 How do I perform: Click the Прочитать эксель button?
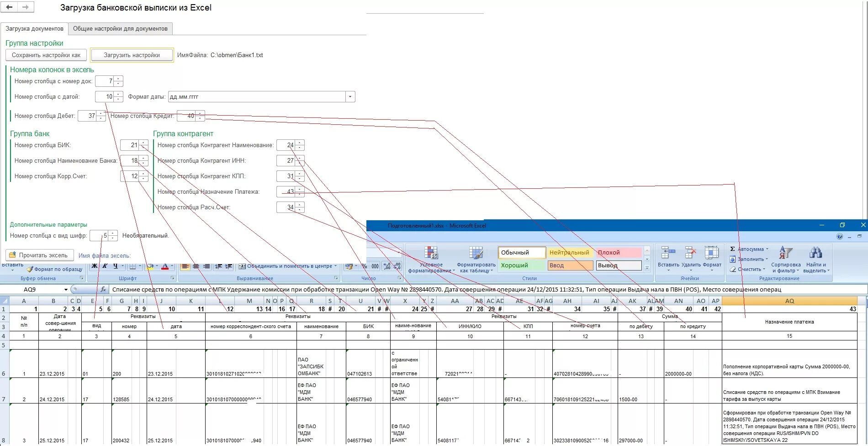[x=39, y=255]
